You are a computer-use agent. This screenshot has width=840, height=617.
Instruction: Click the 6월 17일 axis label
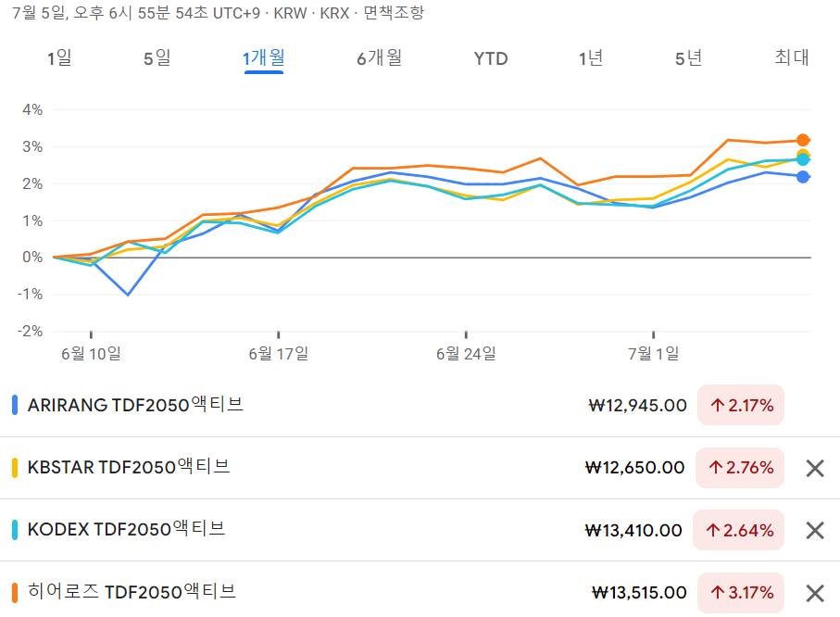pyautogui.click(x=279, y=354)
